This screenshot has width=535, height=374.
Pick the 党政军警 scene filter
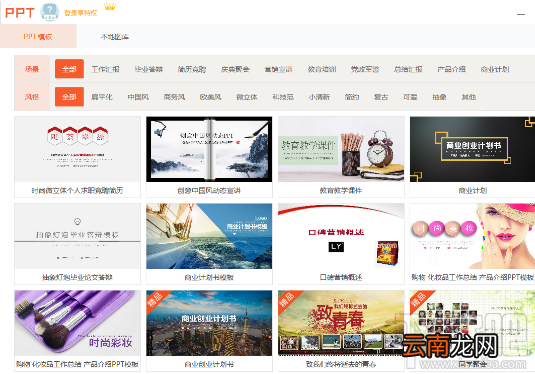coord(365,69)
